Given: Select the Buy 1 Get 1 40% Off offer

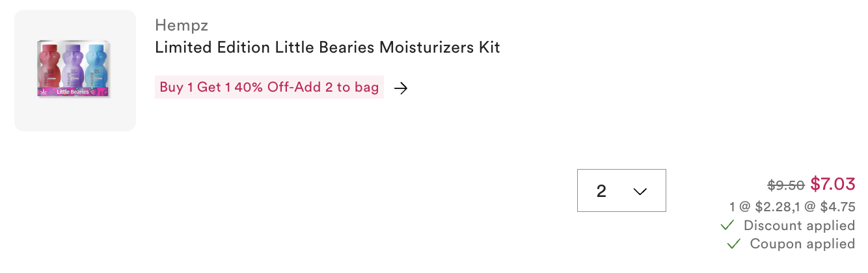Looking at the screenshot, I should (x=269, y=87).
